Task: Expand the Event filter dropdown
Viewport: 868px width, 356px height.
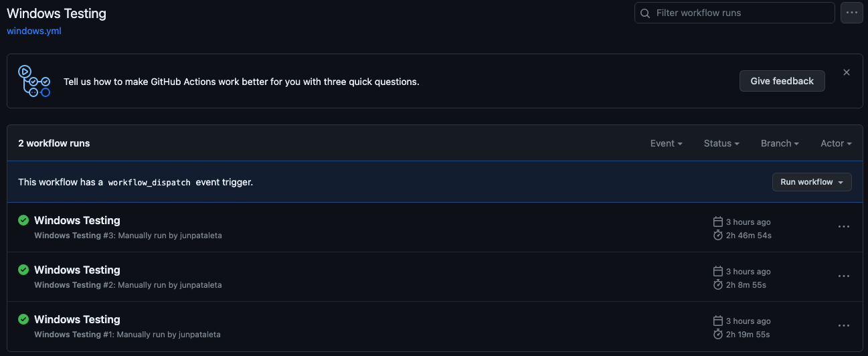Action: [667, 143]
